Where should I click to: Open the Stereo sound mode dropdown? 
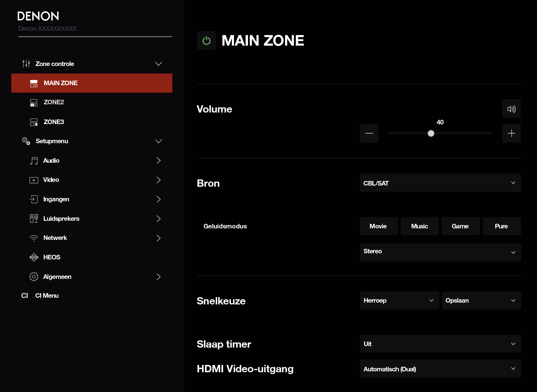(x=440, y=252)
